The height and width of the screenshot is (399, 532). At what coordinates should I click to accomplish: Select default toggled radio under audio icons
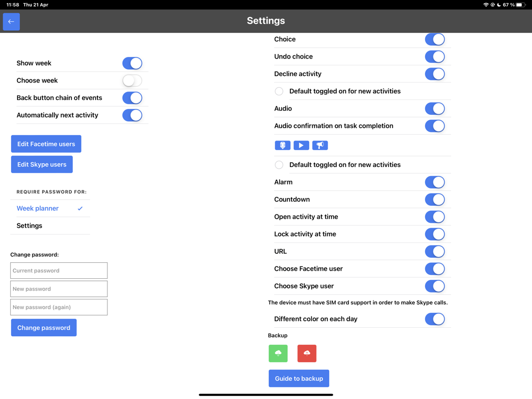[x=279, y=165]
